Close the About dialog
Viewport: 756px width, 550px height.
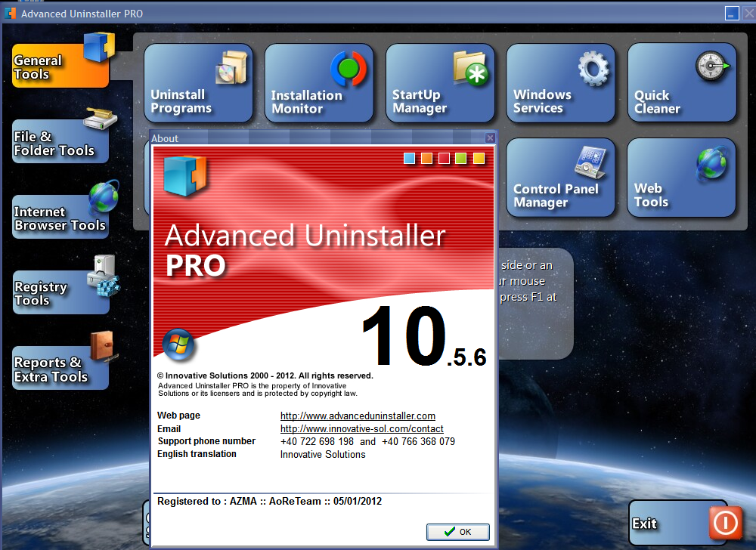point(490,138)
